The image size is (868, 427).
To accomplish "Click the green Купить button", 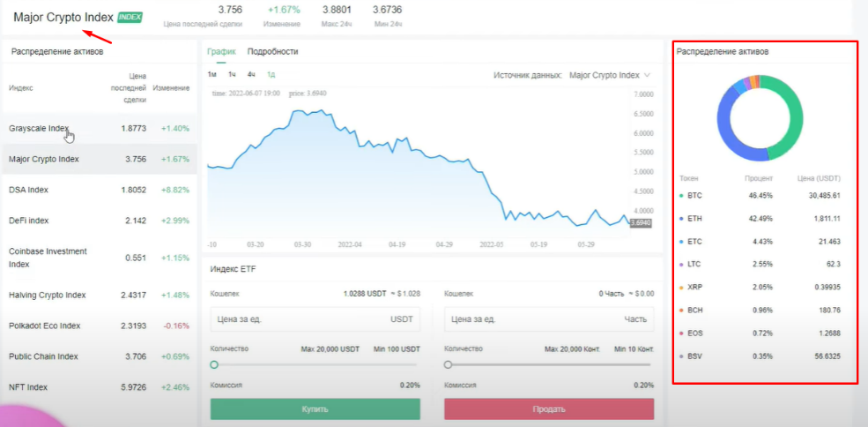I will coord(315,409).
